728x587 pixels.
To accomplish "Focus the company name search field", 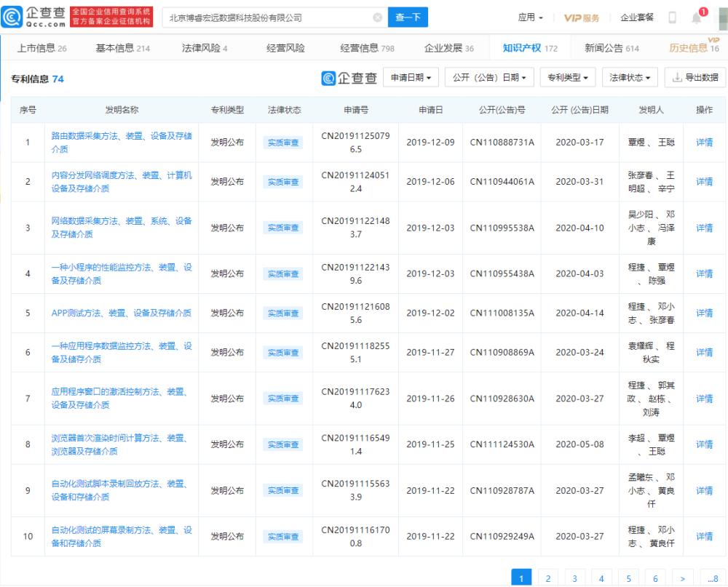I will pos(275,17).
